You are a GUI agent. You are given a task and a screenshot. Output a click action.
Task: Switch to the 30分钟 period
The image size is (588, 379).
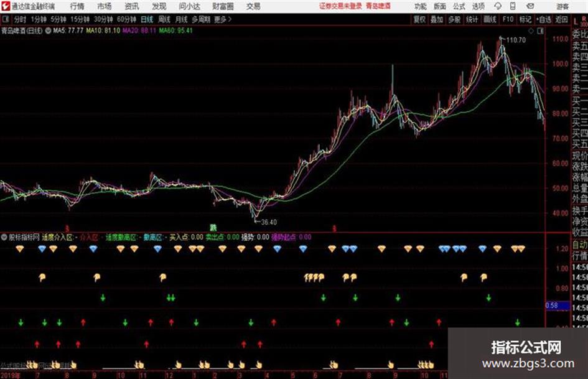click(103, 19)
